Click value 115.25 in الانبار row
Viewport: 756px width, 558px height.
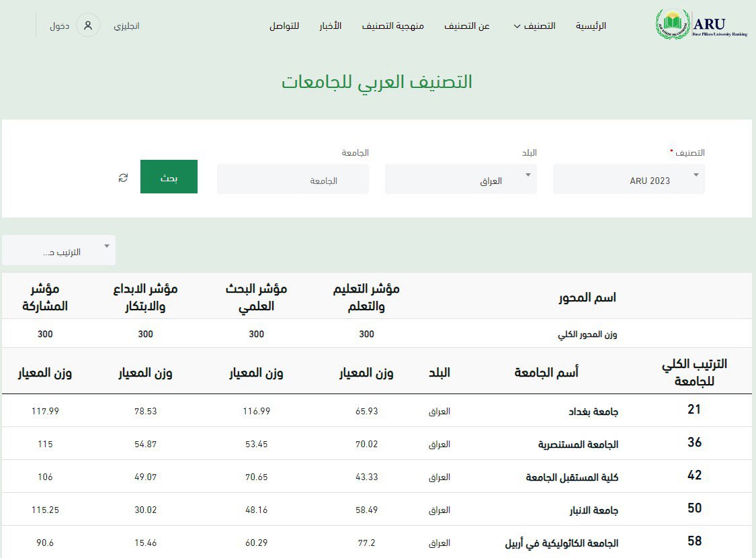45,510
